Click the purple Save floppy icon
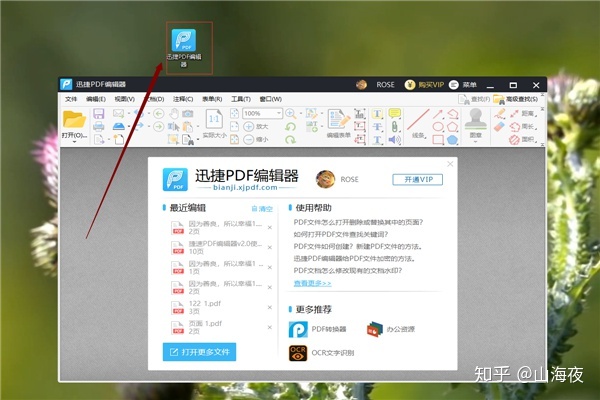 pyautogui.click(x=99, y=113)
